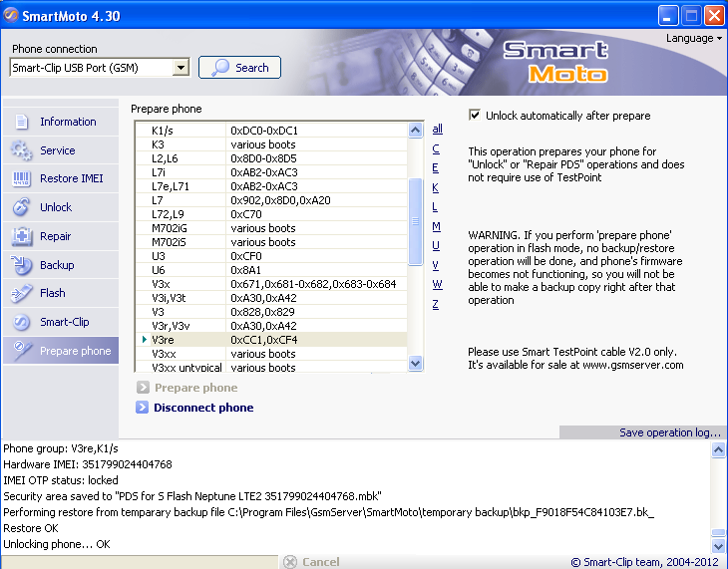
Task: Open the Information section icon
Action: point(21,122)
